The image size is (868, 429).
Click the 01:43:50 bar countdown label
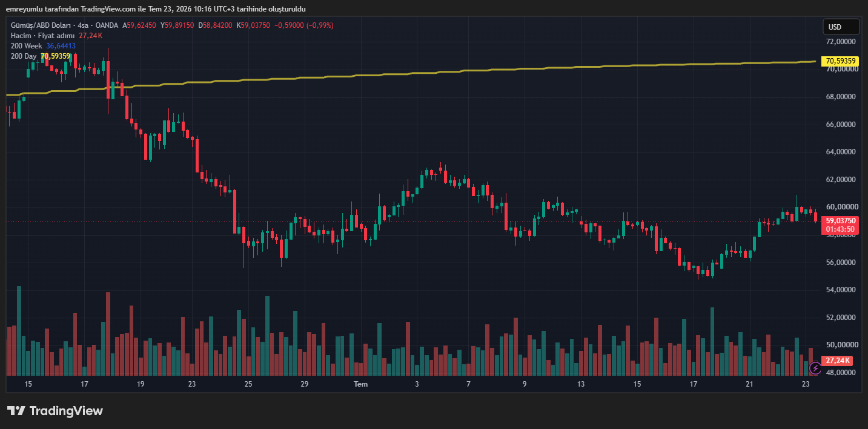(x=840, y=229)
